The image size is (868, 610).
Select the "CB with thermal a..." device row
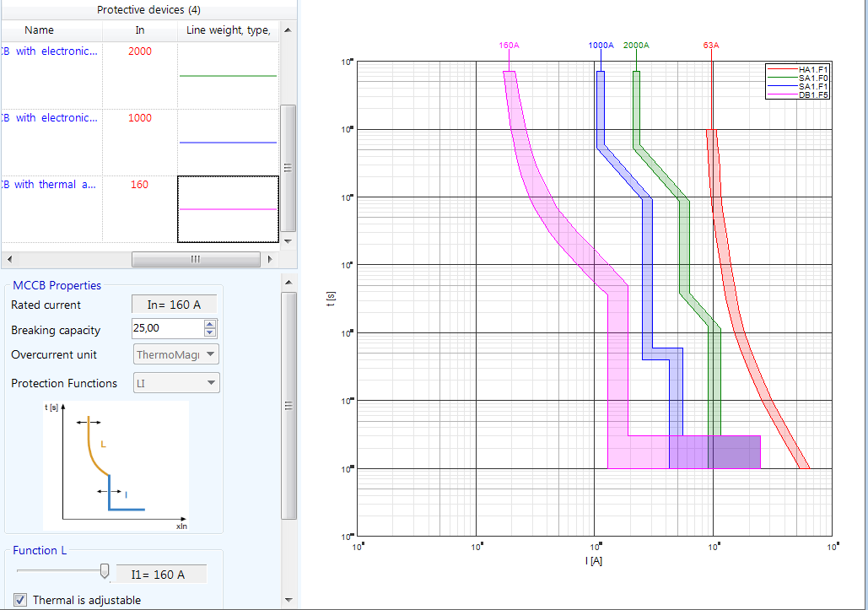coord(51,184)
